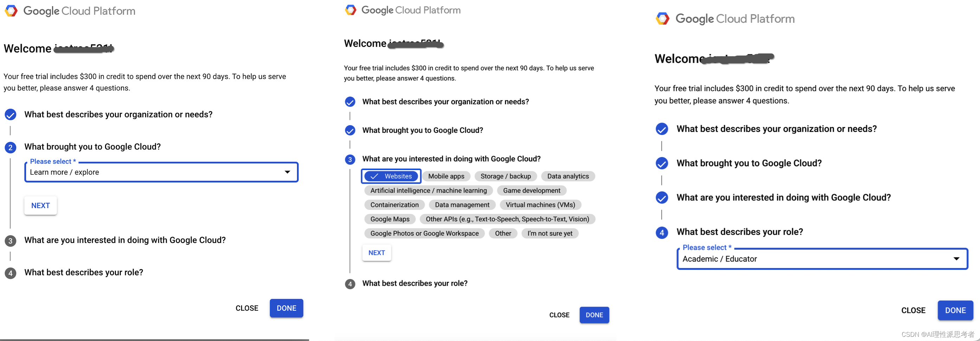The height and width of the screenshot is (341, 980).
Task: Click the blue step 3 number circle
Action: 350,160
